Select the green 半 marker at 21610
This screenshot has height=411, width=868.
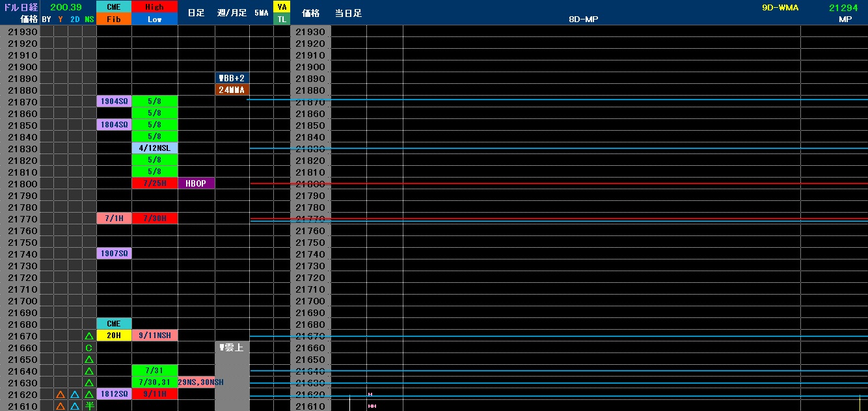89,406
